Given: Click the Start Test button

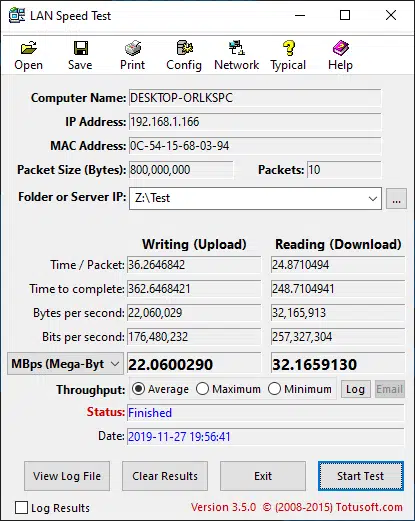Looking at the screenshot, I should [361, 476].
